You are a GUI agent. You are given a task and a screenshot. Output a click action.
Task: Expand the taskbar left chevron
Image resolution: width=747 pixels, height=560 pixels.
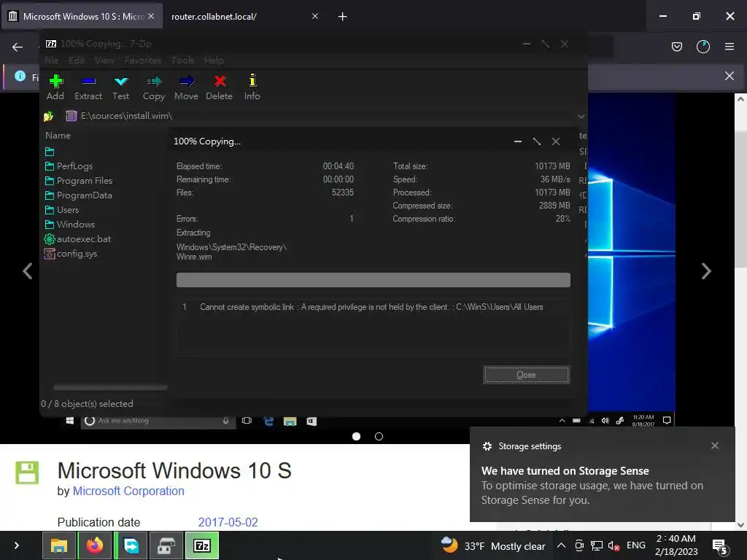(17, 545)
